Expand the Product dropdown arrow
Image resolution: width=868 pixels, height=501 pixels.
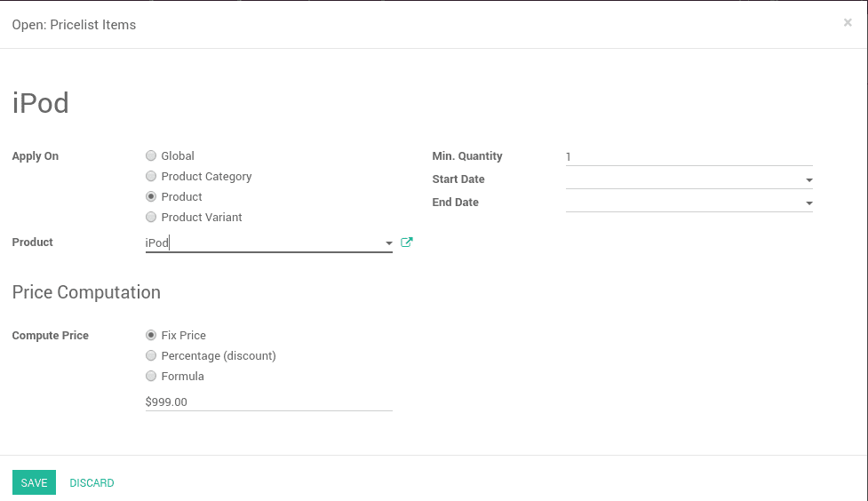coord(388,243)
